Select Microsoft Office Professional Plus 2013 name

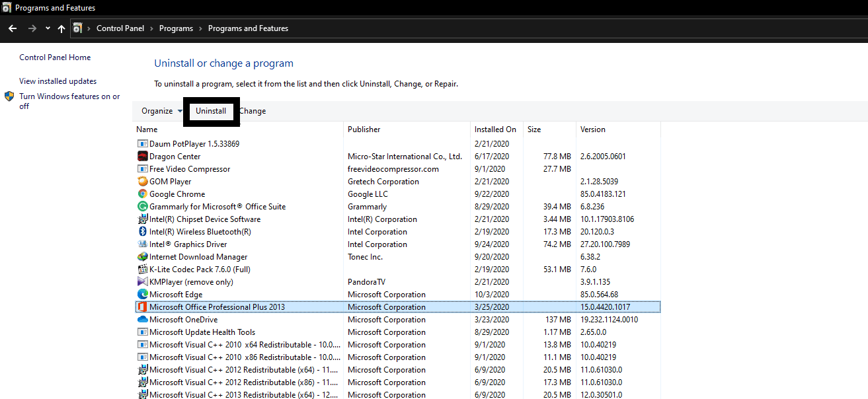pos(217,307)
